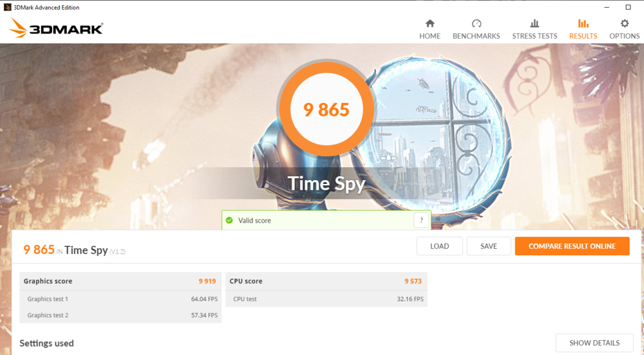644x355 pixels.
Task: Click the 3DMark app icon in the title bar
Action: (x=7, y=7)
